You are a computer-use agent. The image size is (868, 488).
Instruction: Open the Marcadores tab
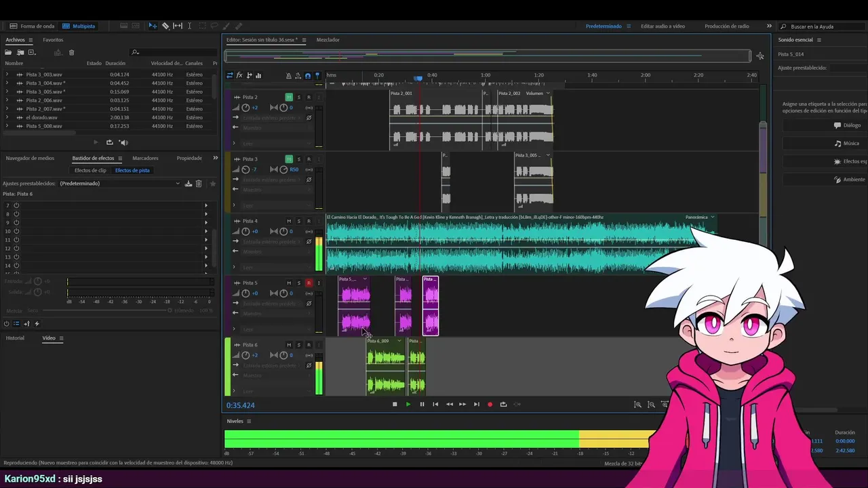coord(145,158)
